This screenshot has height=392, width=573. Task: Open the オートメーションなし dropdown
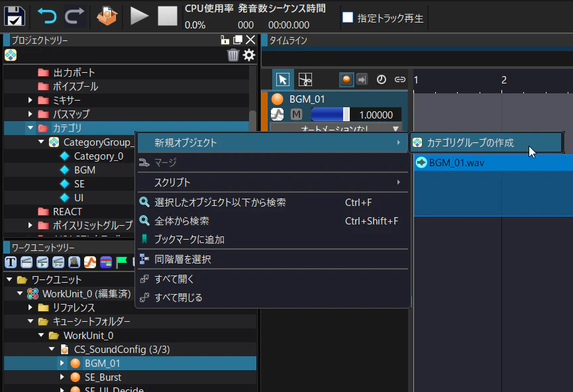coord(335,128)
